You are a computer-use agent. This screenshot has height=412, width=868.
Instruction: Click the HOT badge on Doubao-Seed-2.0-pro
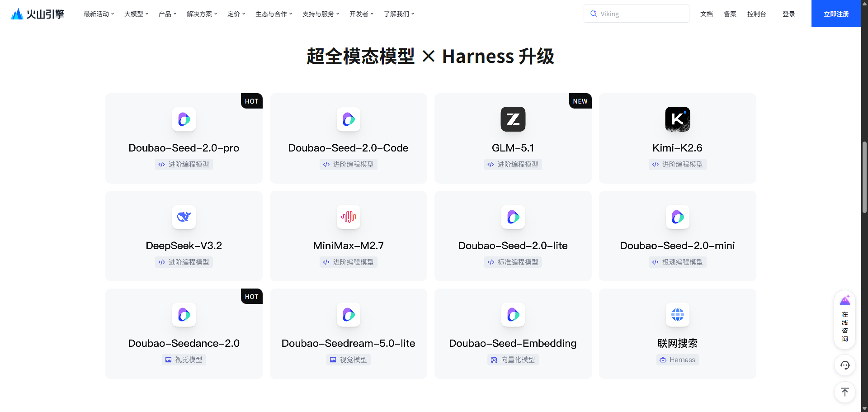(252, 101)
